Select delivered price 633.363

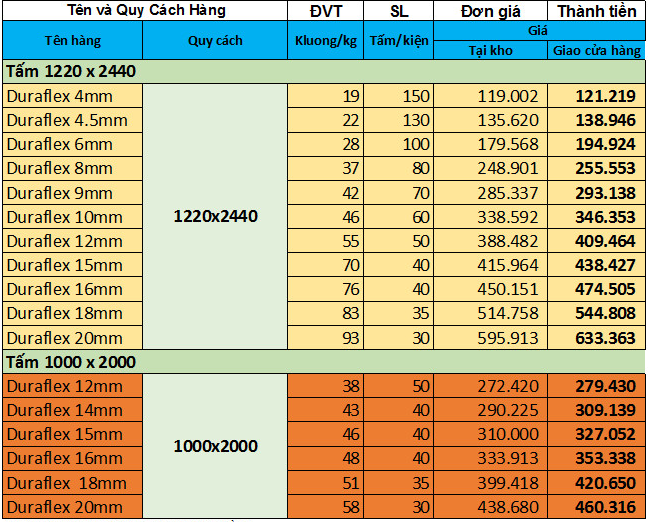(x=596, y=338)
